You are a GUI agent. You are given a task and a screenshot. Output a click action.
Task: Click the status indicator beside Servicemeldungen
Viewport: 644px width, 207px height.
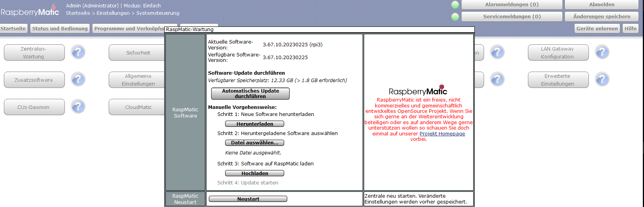pyautogui.click(x=455, y=16)
